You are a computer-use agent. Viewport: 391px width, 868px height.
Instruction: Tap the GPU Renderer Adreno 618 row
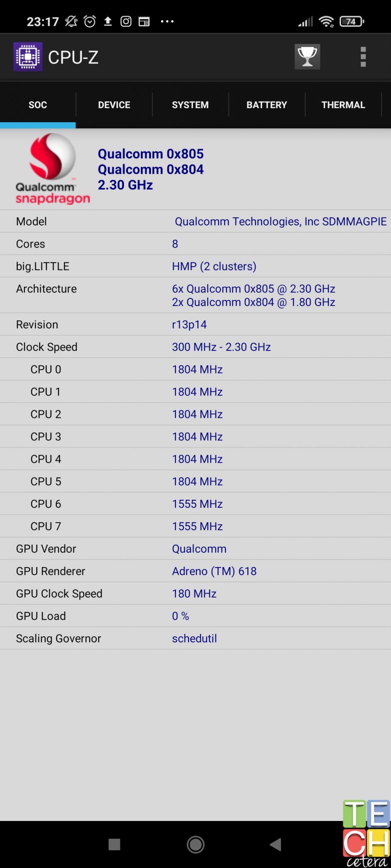tap(195, 571)
